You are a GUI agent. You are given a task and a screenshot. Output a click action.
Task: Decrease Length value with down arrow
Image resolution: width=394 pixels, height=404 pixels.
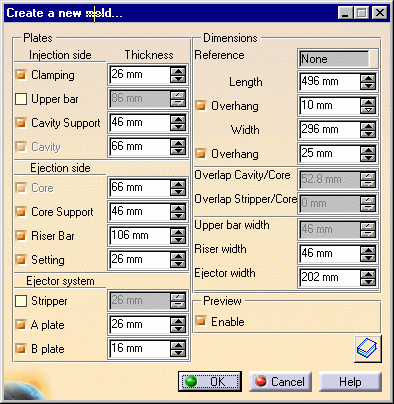click(x=368, y=86)
